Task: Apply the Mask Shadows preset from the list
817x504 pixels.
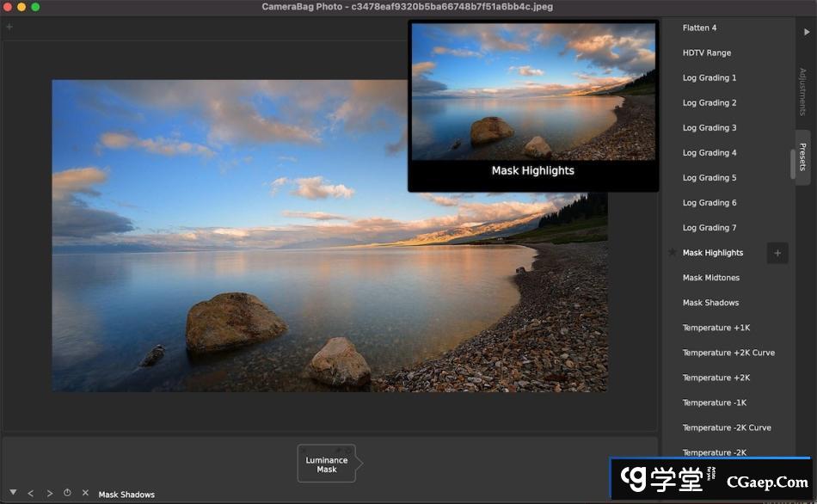Action: (x=710, y=303)
